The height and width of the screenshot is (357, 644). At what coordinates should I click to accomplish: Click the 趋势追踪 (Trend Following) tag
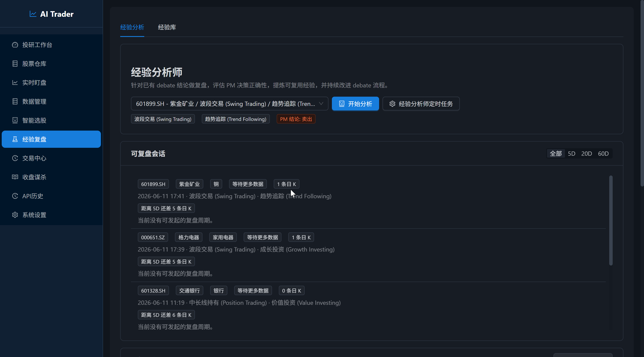pyautogui.click(x=235, y=119)
